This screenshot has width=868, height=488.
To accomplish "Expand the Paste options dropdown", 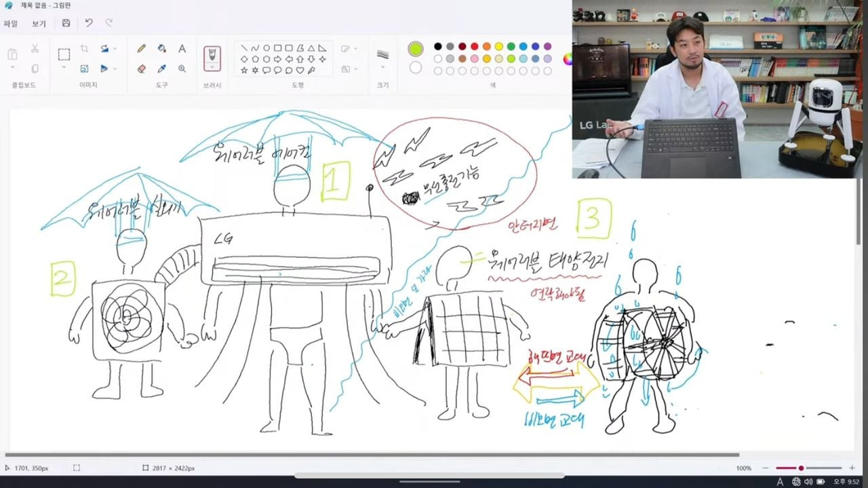I will [12, 69].
